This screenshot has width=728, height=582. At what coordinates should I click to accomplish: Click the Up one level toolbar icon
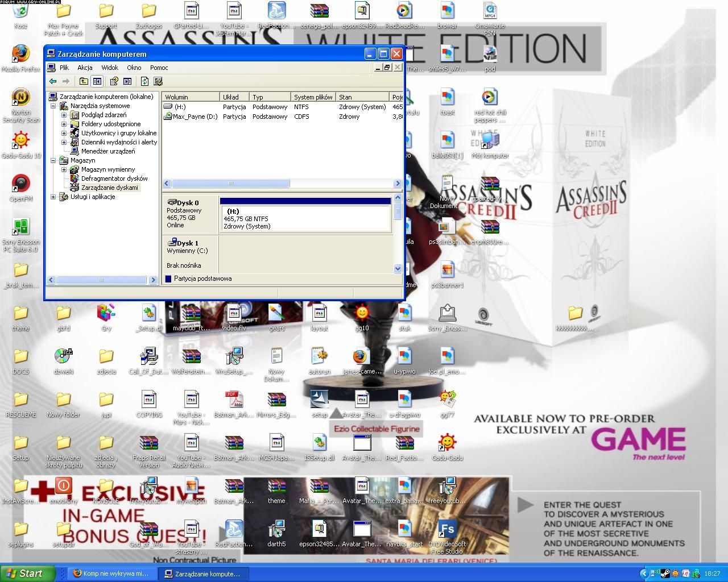click(x=84, y=81)
